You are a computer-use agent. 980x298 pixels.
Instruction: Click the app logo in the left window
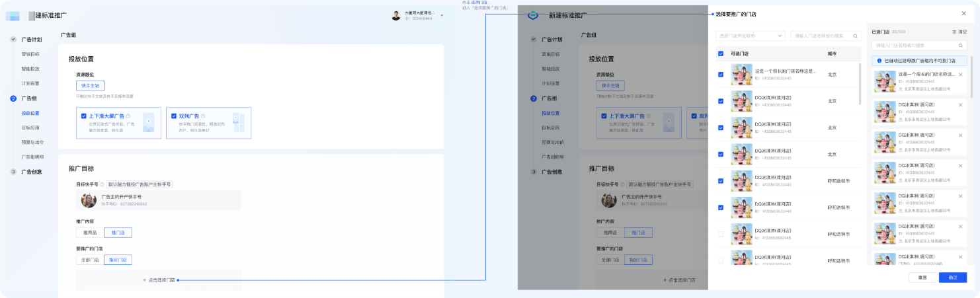[x=13, y=15]
